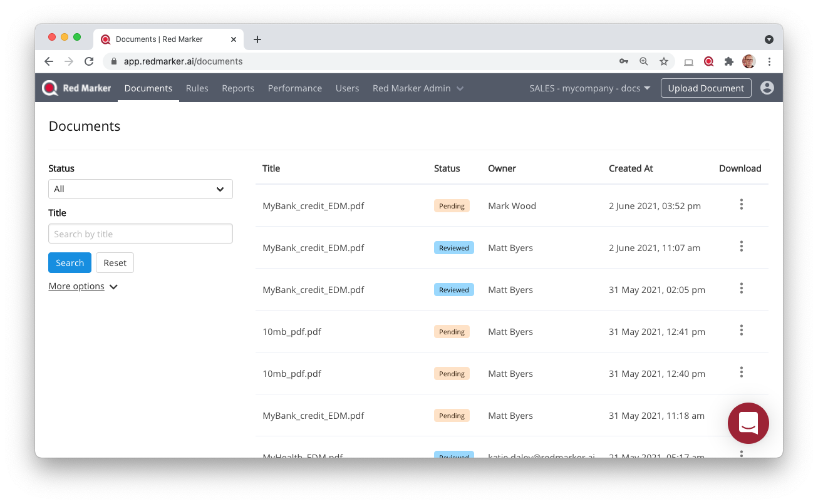
Task: Click the date 2 June 2021, 03:52 pm
Action: 655,206
